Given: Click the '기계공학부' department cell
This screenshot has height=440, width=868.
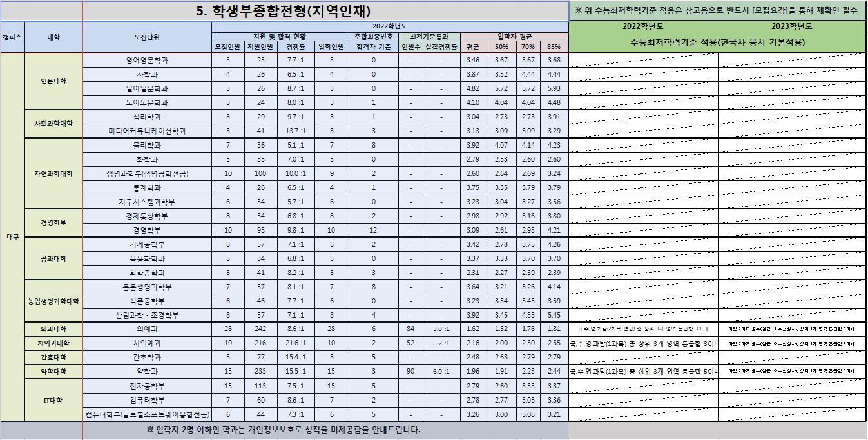Looking at the screenshot, I should (147, 244).
